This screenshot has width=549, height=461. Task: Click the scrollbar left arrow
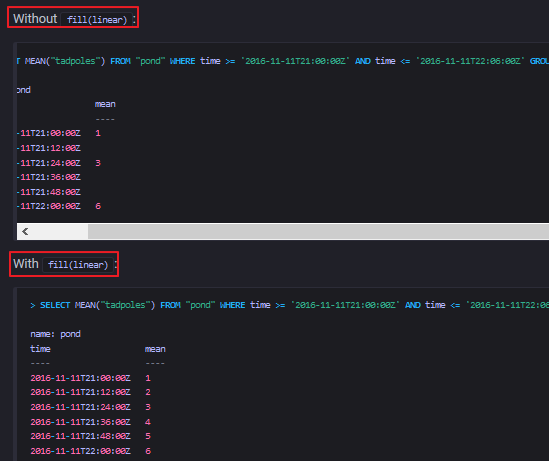pyautogui.click(x=25, y=231)
